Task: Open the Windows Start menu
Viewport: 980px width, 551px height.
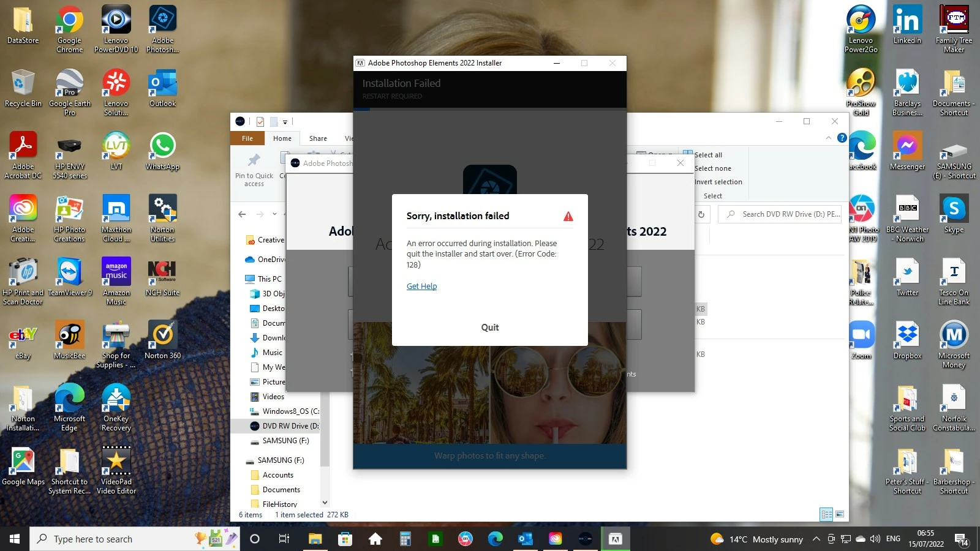Action: pos(15,539)
